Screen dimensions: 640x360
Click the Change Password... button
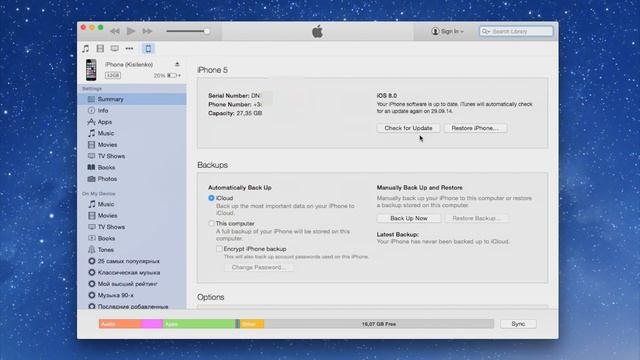[x=258, y=267]
